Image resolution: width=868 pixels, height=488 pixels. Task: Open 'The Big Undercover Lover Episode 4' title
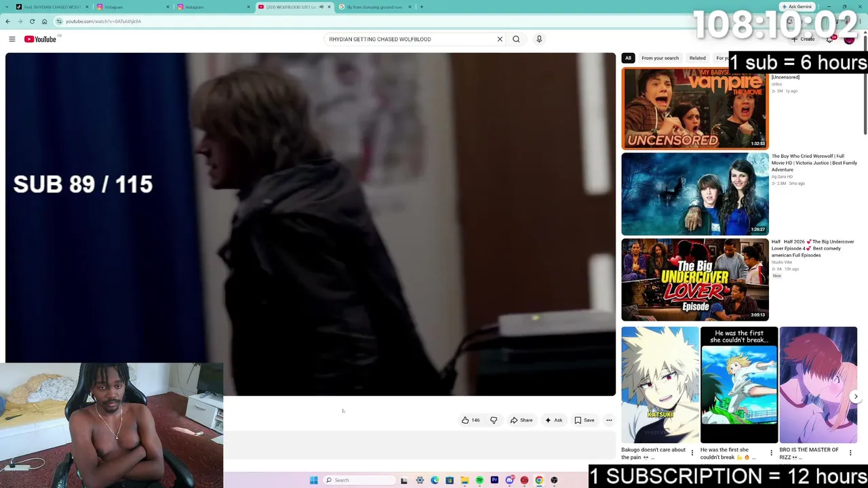[812, 248]
